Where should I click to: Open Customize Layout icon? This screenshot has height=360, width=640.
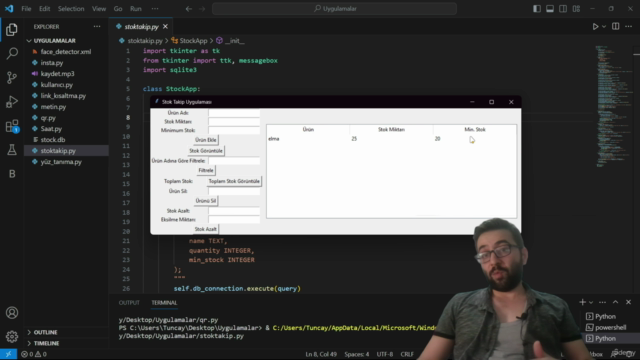[576, 9]
